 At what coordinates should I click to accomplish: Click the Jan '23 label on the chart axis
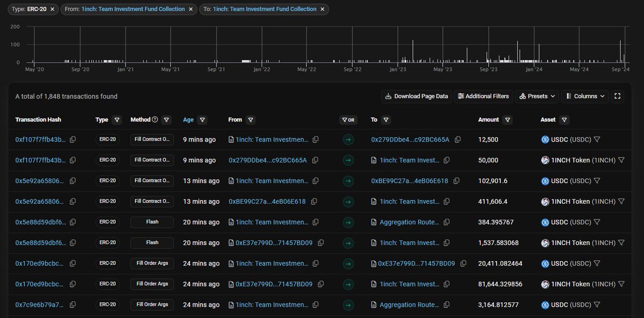coord(398,69)
